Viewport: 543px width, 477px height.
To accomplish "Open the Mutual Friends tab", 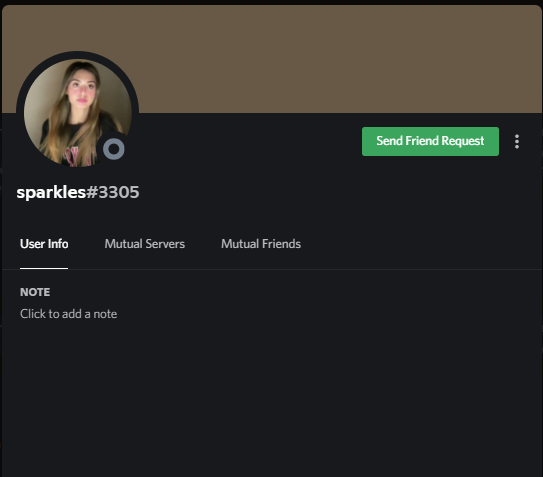I will pyautogui.click(x=261, y=244).
